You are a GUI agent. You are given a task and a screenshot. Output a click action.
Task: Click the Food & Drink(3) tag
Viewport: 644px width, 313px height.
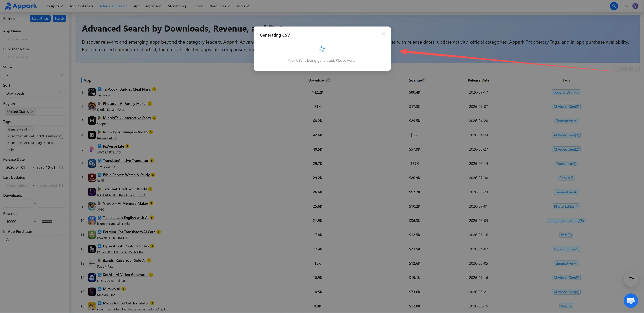(x=566, y=92)
